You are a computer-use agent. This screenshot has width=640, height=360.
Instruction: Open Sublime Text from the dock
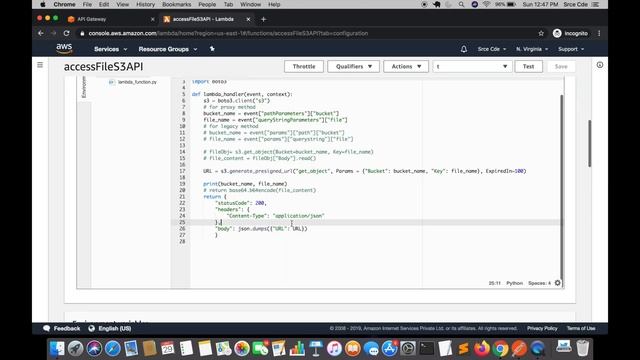tap(464, 349)
